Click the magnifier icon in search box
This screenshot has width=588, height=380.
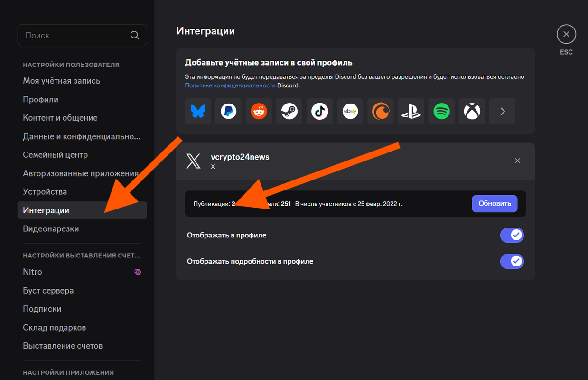click(135, 35)
